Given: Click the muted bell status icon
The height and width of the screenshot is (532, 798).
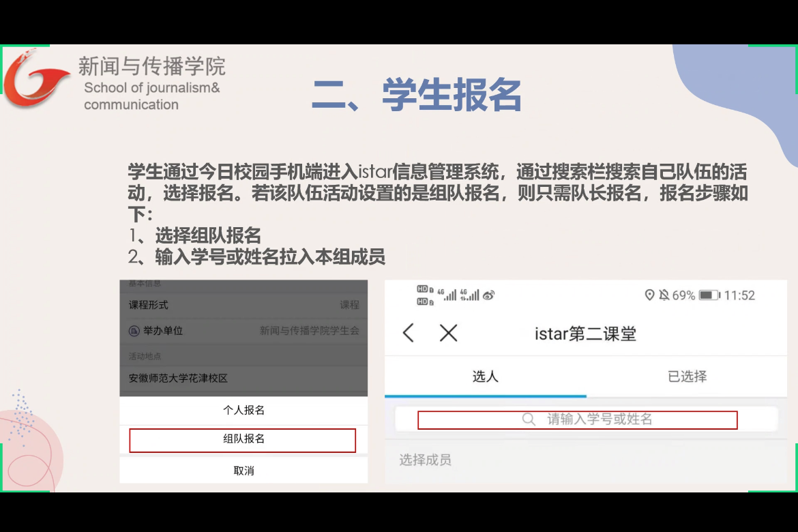Looking at the screenshot, I should [x=664, y=295].
